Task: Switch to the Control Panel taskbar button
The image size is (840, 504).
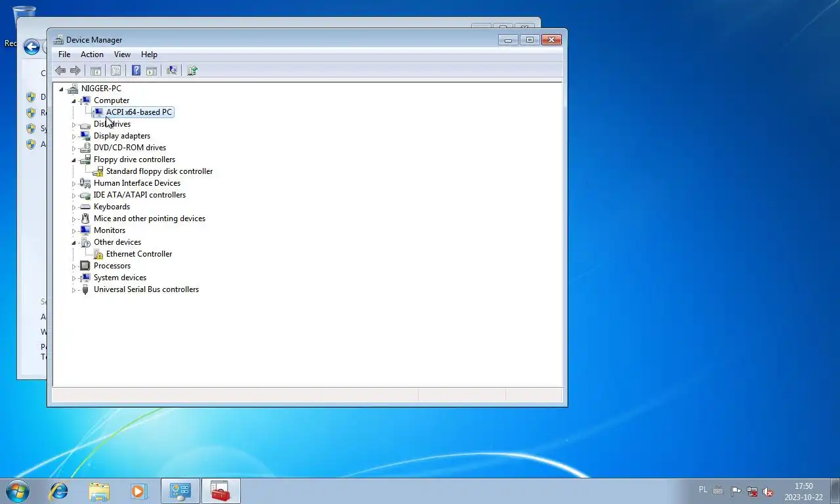Action: point(180,491)
